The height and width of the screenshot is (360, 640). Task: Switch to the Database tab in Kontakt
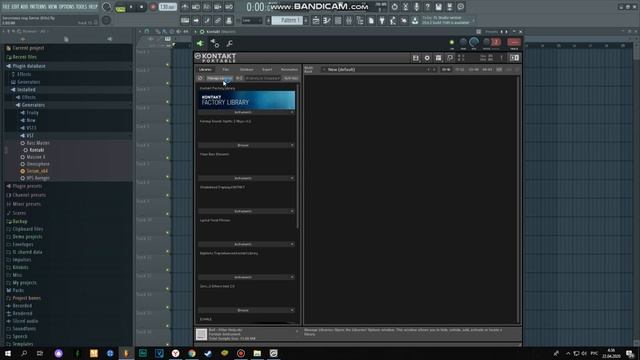(246, 69)
